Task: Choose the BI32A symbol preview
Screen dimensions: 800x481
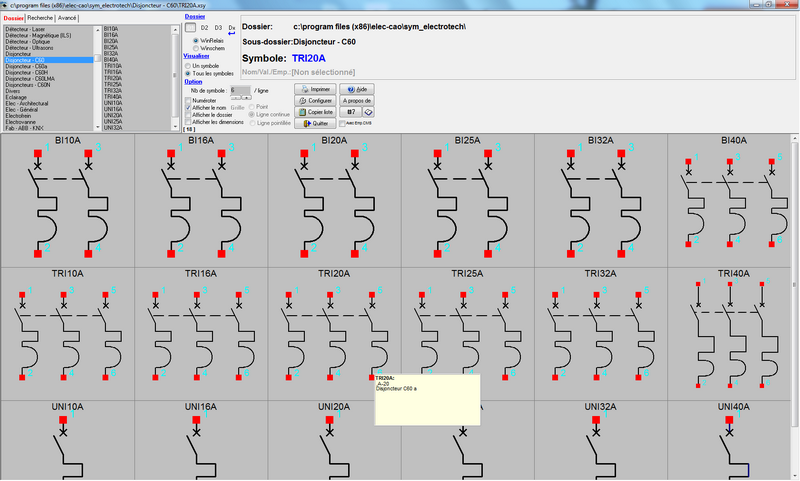Action: click(601, 200)
